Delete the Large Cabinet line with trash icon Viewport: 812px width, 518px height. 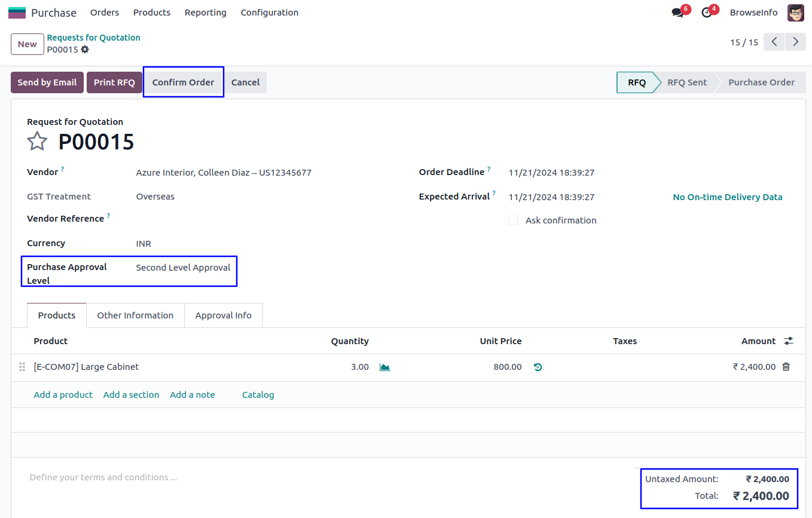[x=786, y=367]
